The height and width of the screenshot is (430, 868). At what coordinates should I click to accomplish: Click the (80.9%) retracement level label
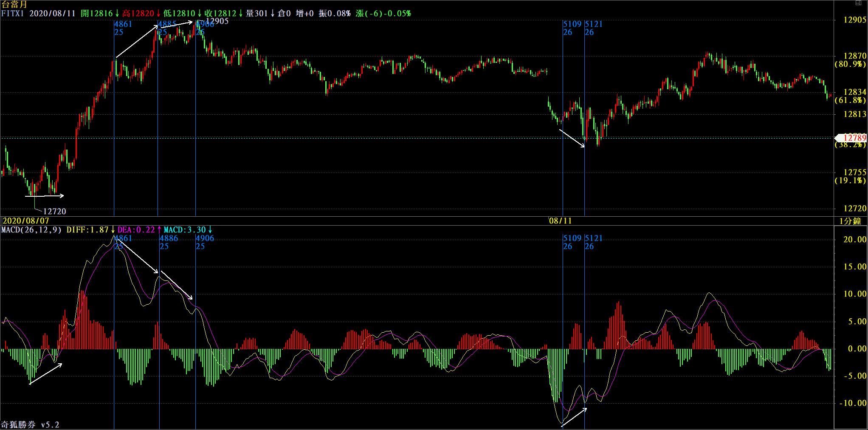pyautogui.click(x=850, y=64)
